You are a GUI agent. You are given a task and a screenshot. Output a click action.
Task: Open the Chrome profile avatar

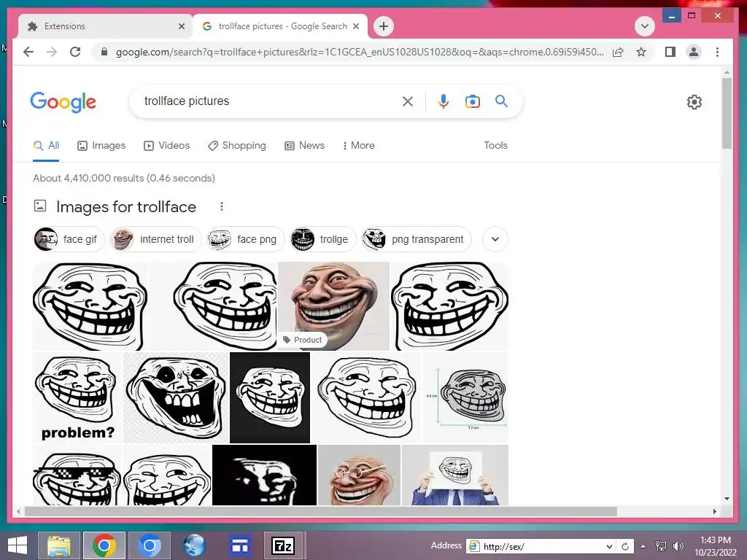coord(694,52)
